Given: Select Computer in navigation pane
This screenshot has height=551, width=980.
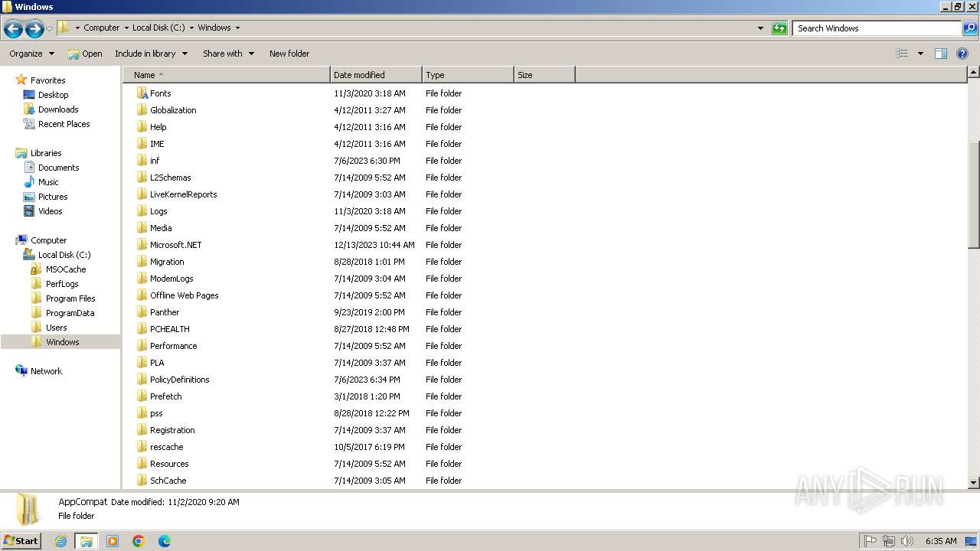Looking at the screenshot, I should coord(48,240).
